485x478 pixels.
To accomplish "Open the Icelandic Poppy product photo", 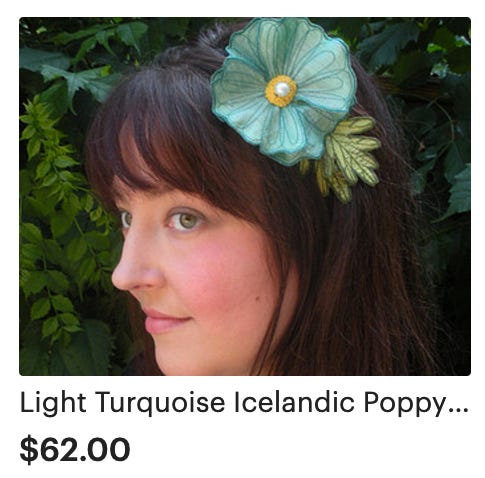I will (245, 196).
